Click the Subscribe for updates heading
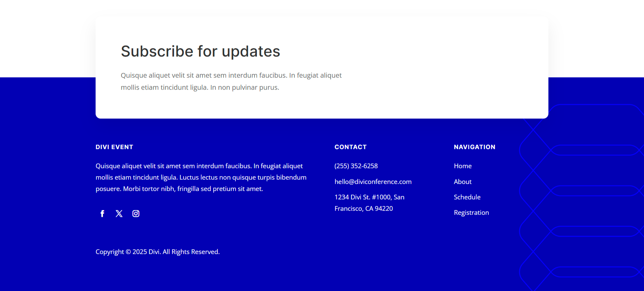 [200, 51]
